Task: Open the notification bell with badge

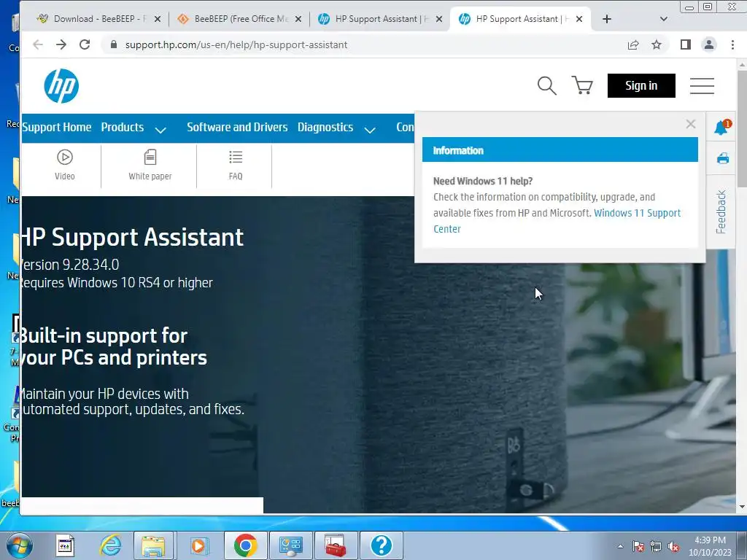Action: tap(721, 127)
